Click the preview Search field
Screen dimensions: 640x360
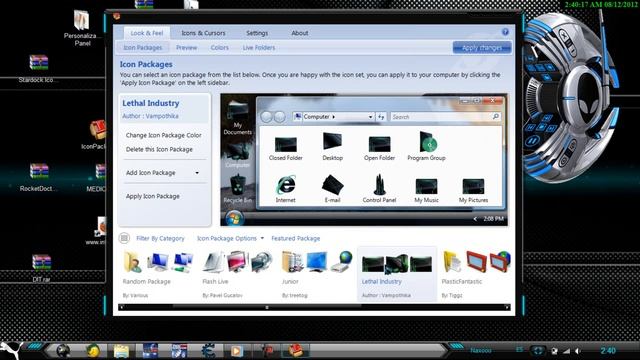pyautogui.click(x=445, y=117)
